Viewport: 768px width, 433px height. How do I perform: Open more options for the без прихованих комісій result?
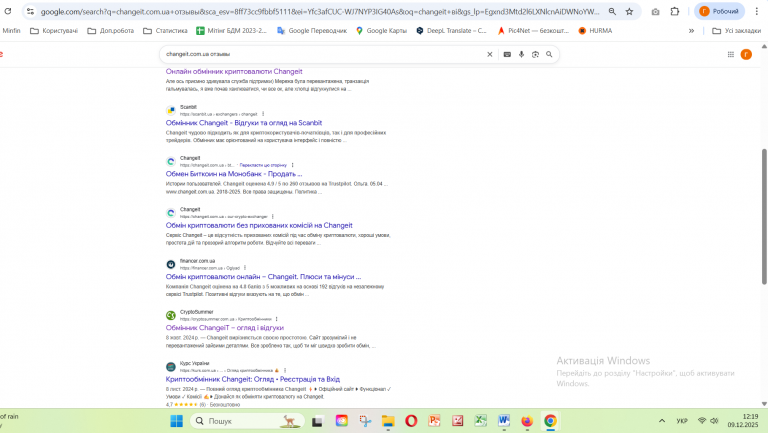point(273,216)
